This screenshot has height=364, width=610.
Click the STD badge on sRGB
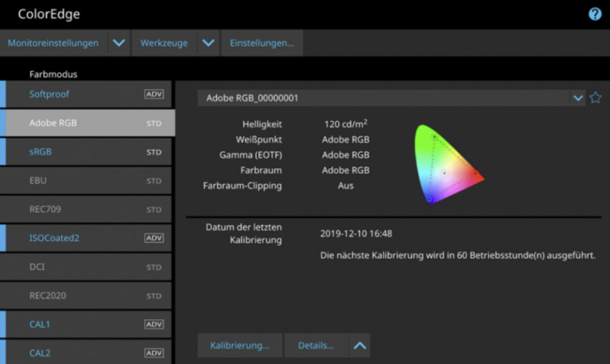tap(154, 152)
